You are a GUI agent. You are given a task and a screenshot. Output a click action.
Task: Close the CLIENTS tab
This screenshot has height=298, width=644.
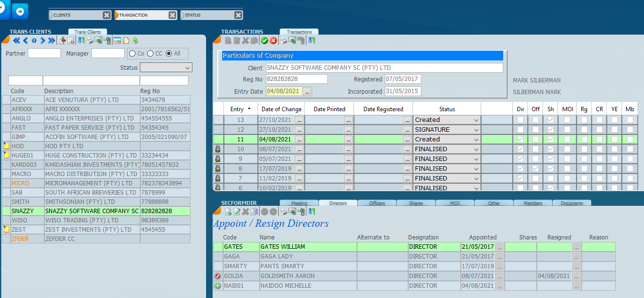click(107, 15)
